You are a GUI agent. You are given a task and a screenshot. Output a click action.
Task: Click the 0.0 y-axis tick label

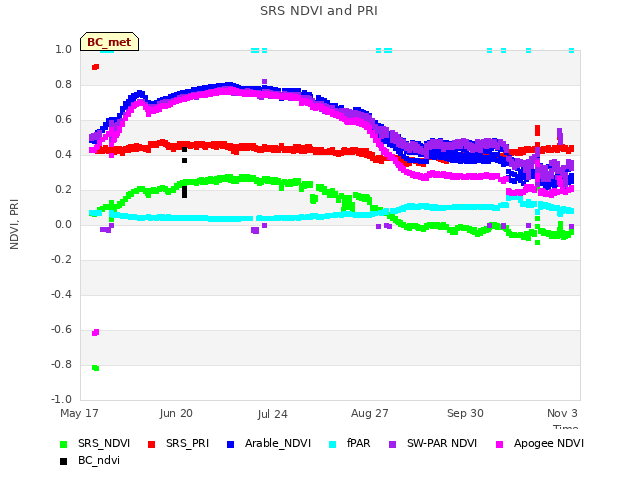point(64,224)
